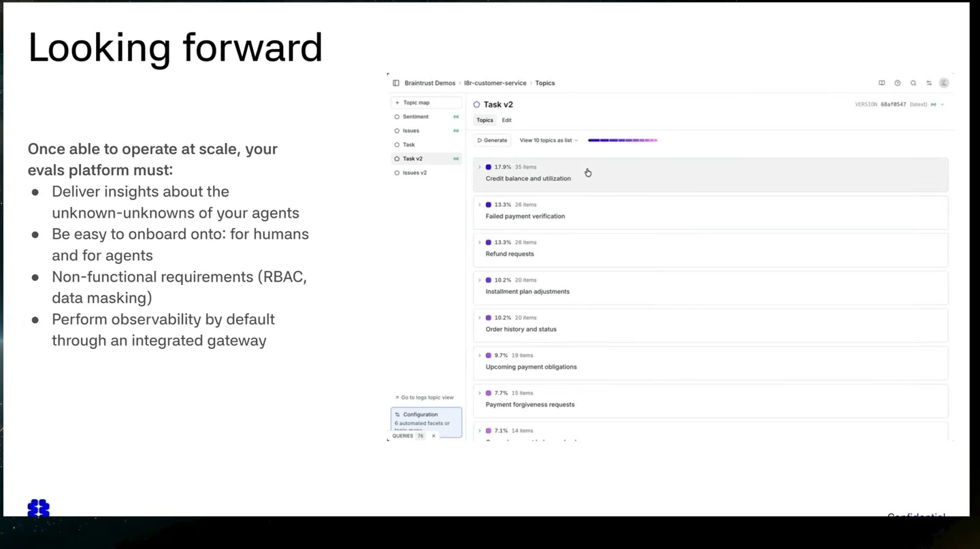This screenshot has width=980, height=549.
Task: Click the green live indicator on Task v2 row
Action: [x=456, y=159]
